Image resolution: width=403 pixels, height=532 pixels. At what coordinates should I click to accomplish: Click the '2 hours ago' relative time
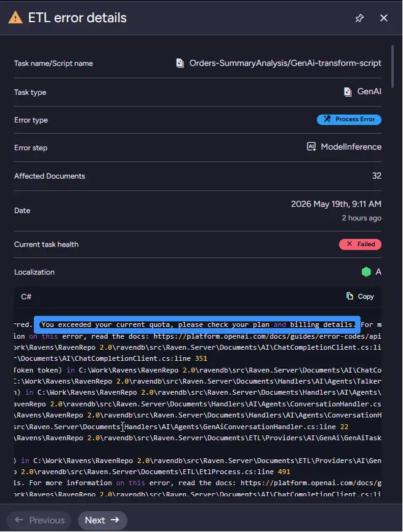pos(361,218)
